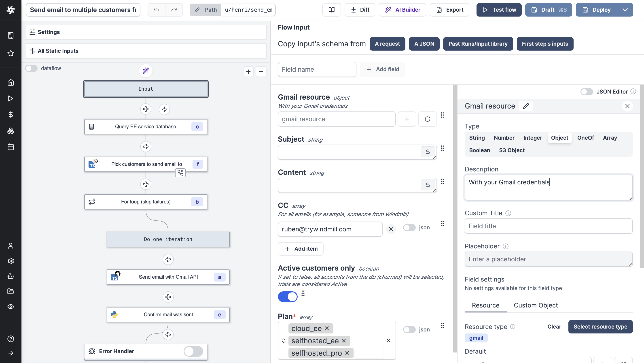
Task: Turn on JSON Editor in right panel
Action: 587,92
